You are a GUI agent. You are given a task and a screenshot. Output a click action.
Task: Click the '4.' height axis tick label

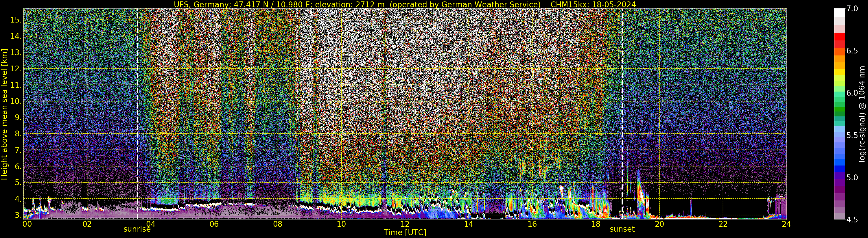point(18,199)
